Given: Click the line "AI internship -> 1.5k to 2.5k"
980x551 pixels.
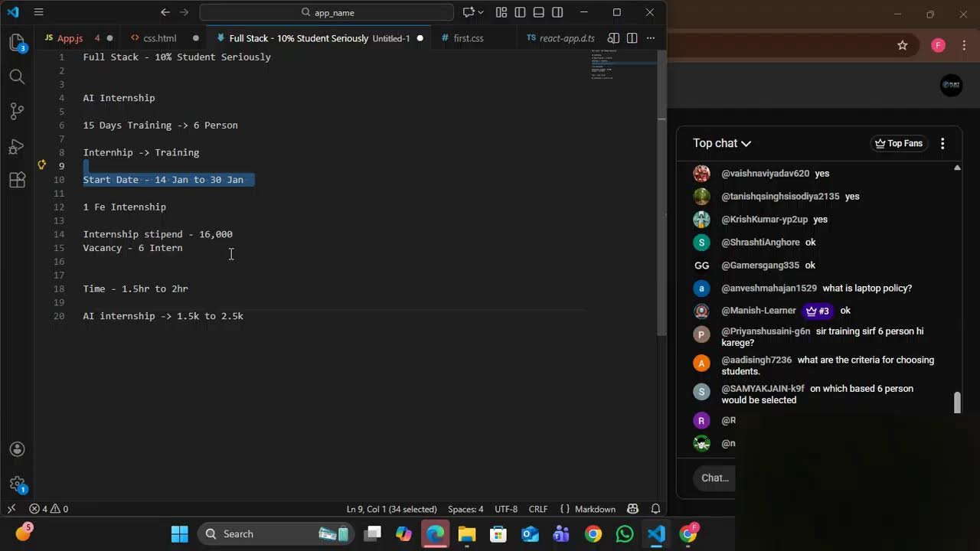Looking at the screenshot, I should tap(163, 316).
